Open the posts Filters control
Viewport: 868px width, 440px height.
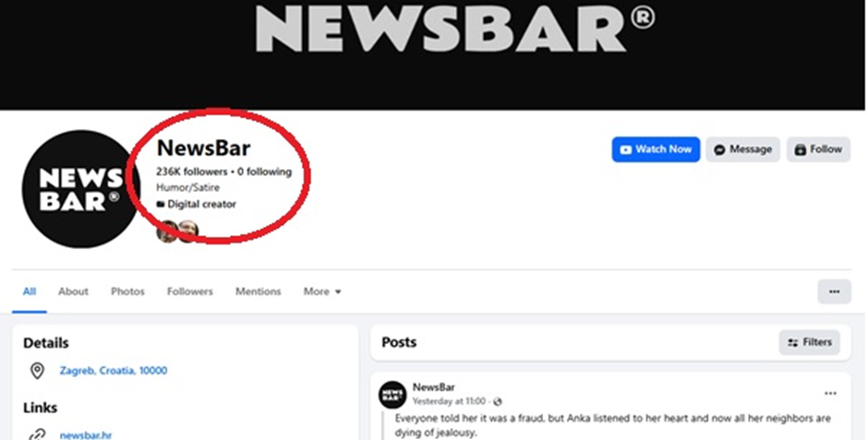[x=809, y=342]
